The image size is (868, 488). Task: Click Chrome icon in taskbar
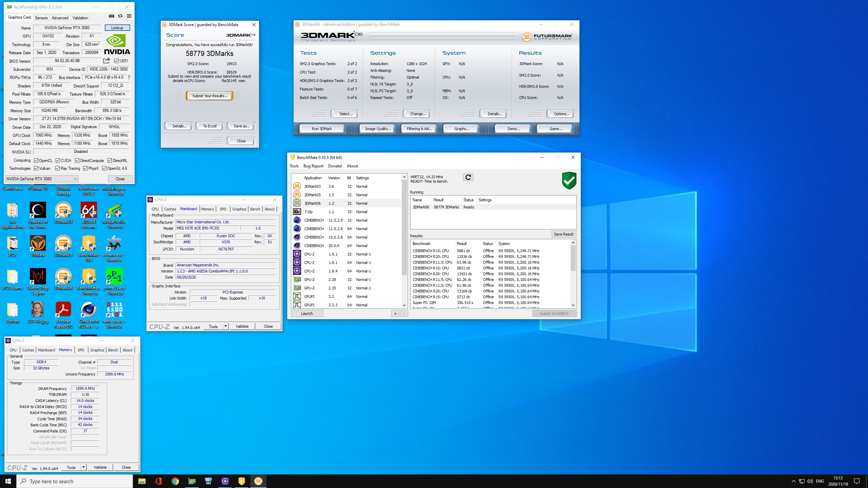pos(175,481)
